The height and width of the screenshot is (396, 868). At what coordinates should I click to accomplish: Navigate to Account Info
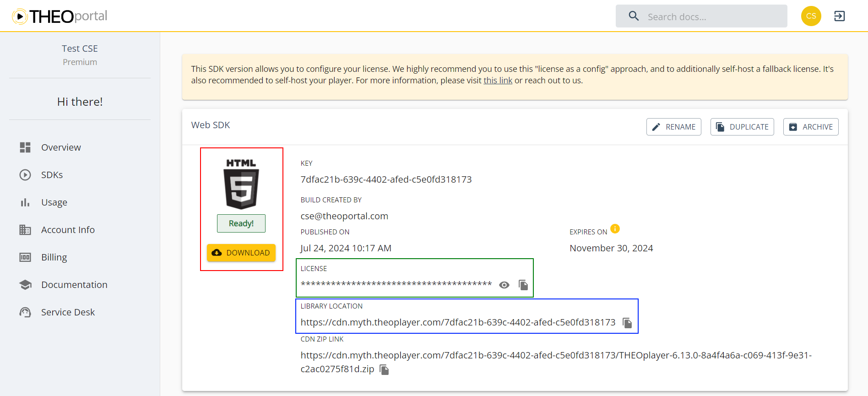68,230
